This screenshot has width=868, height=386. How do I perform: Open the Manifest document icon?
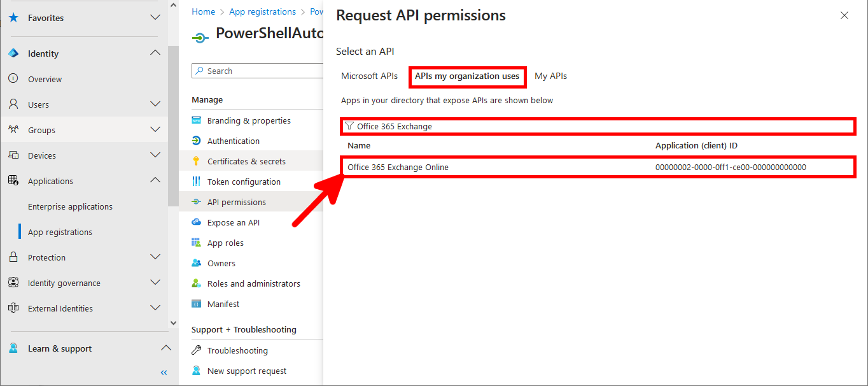(x=197, y=304)
